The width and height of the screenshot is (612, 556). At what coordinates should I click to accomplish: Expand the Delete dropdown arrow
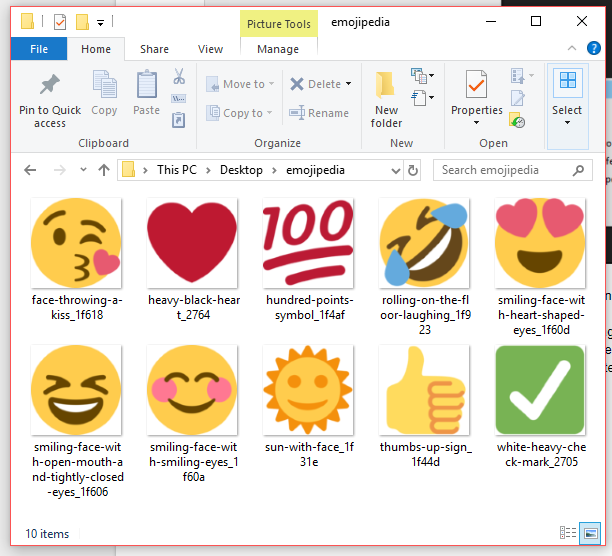348,84
